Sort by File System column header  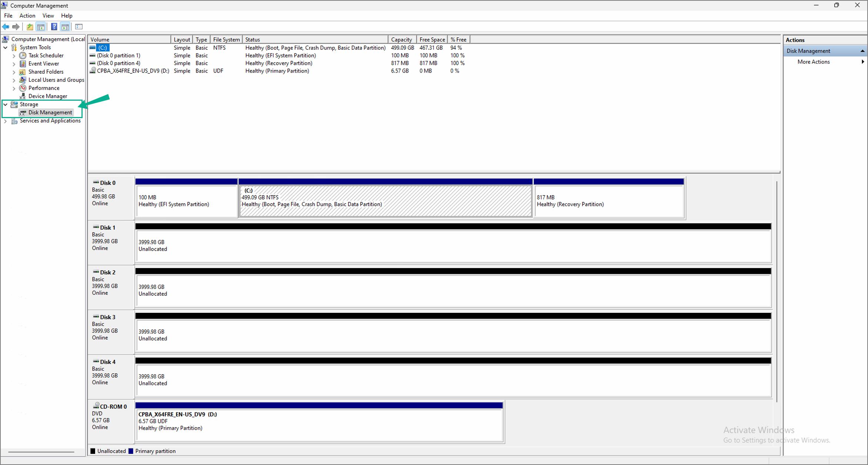(227, 40)
